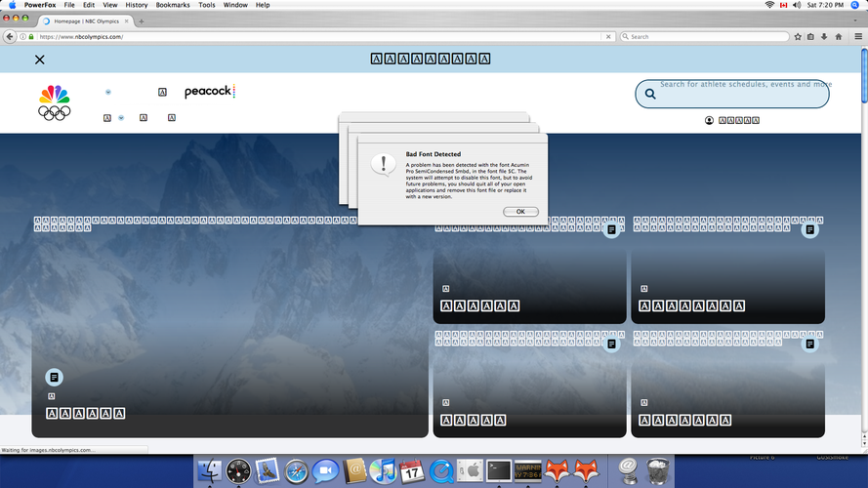The width and height of the screenshot is (868, 488).
Task: Go to the browser home icon
Action: (x=839, y=36)
